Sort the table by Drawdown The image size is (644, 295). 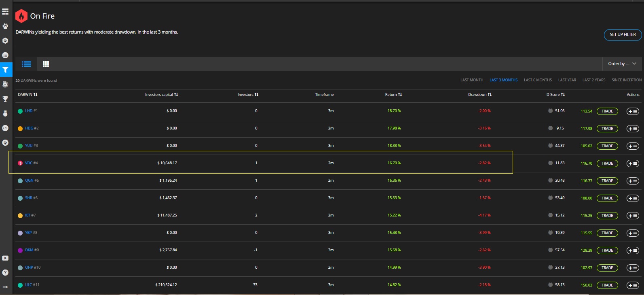(480, 95)
